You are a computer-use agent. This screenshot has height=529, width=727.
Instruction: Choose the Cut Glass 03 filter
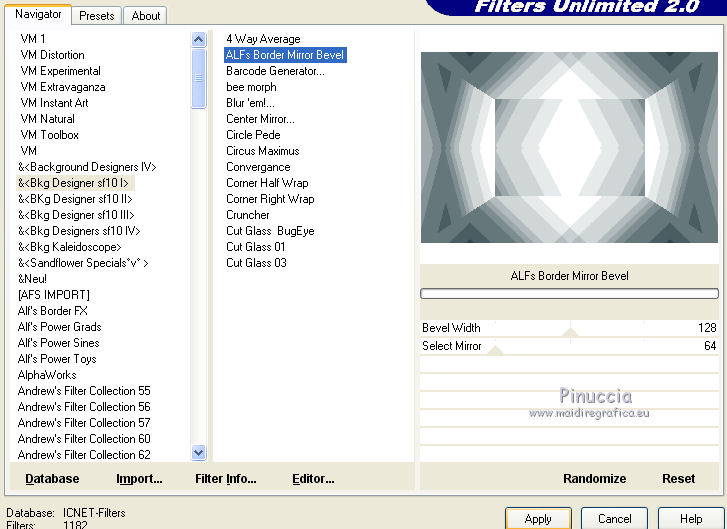(256, 263)
